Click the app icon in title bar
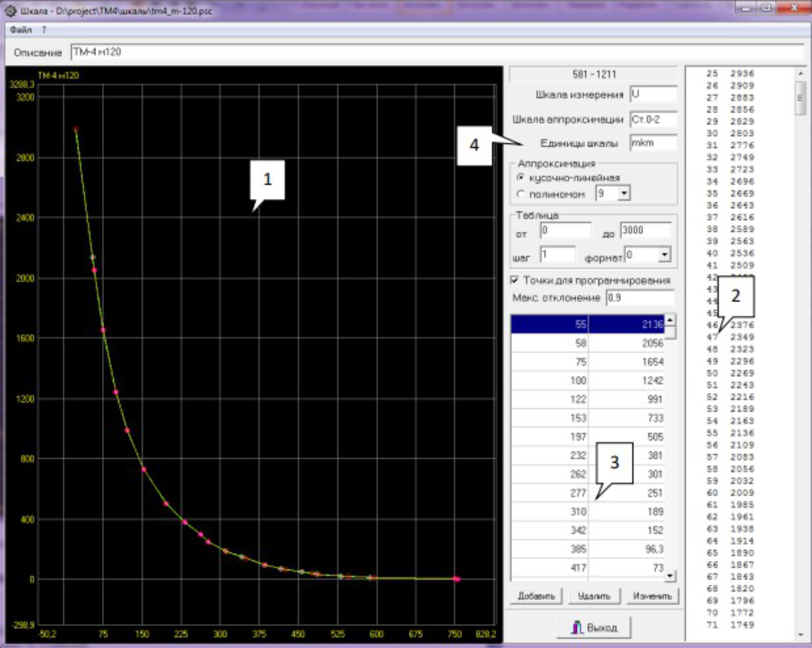Image resolution: width=812 pixels, height=648 pixels. [x=10, y=10]
